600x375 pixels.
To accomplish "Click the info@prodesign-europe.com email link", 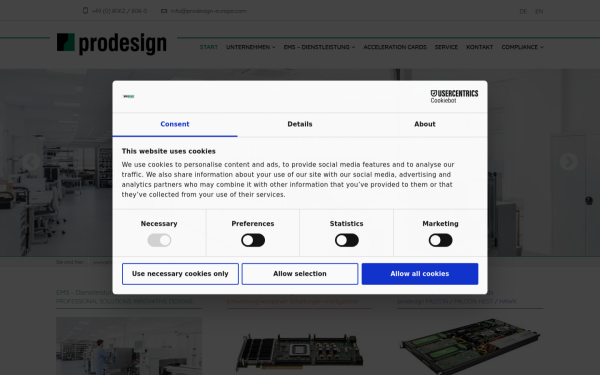I will tap(209, 11).
